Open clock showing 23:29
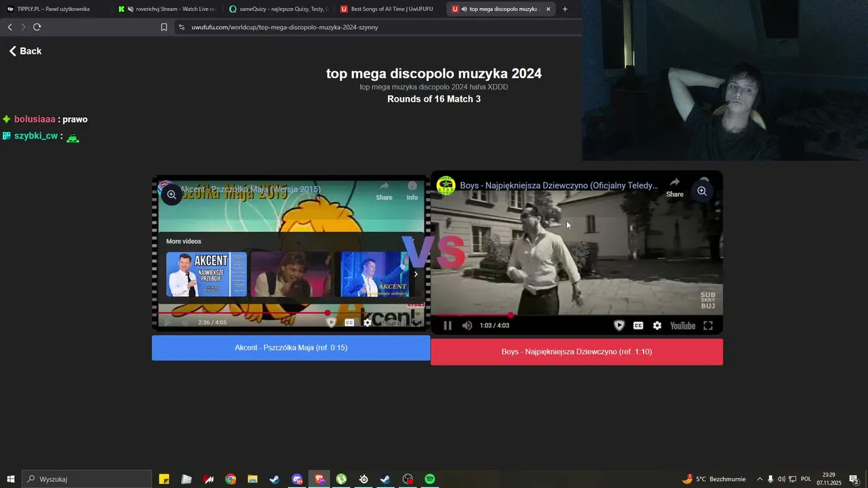Viewport: 868px width, 488px height. [829, 479]
